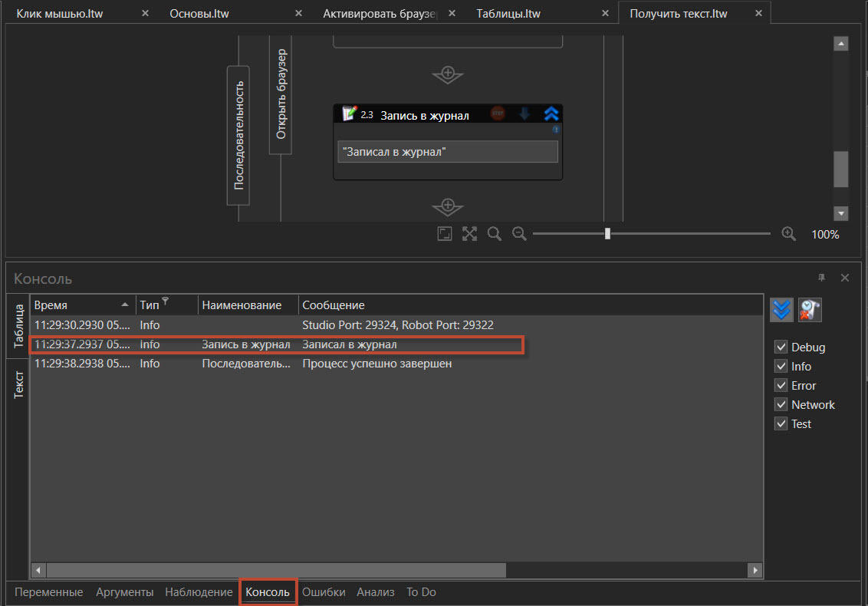This screenshot has width=868, height=606.
Task: Open the Основы.ltw tab
Action: tap(199, 13)
